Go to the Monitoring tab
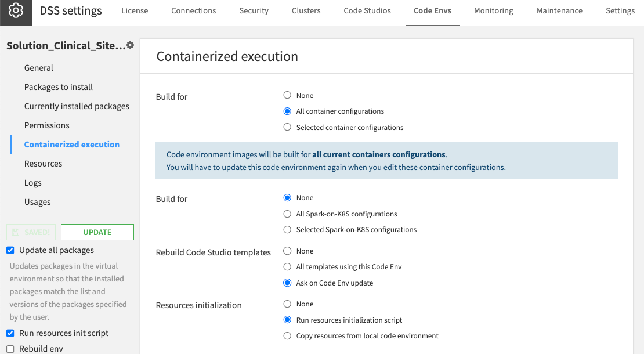 pos(493,10)
